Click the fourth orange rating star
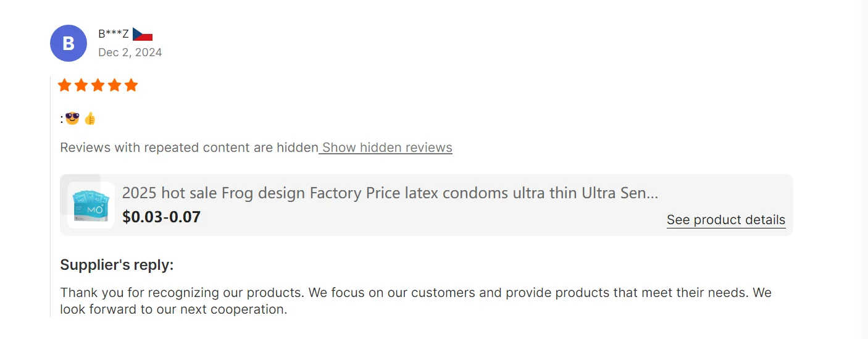The width and height of the screenshot is (868, 339). [115, 85]
